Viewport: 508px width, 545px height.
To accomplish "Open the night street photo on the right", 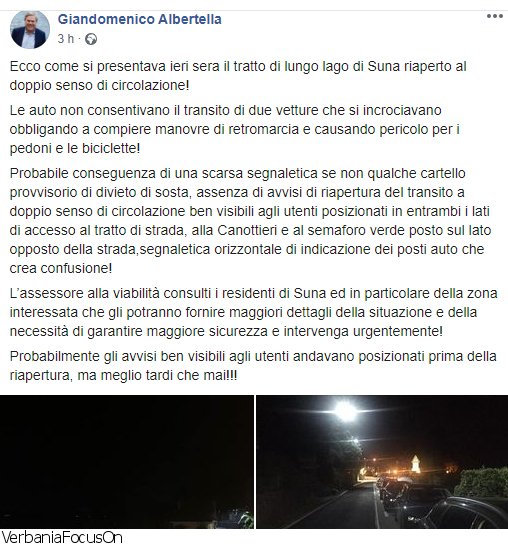I will click(x=382, y=462).
